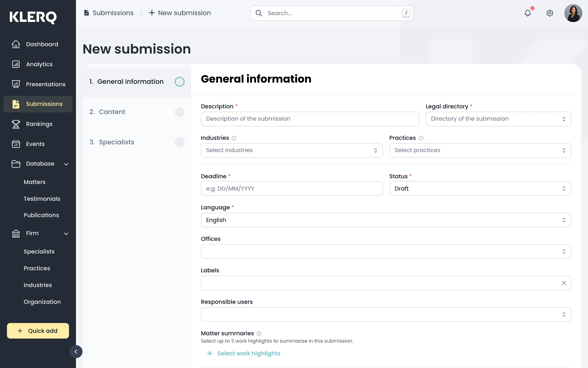Click the plus icon beside New submission breadcrumb

152,13
